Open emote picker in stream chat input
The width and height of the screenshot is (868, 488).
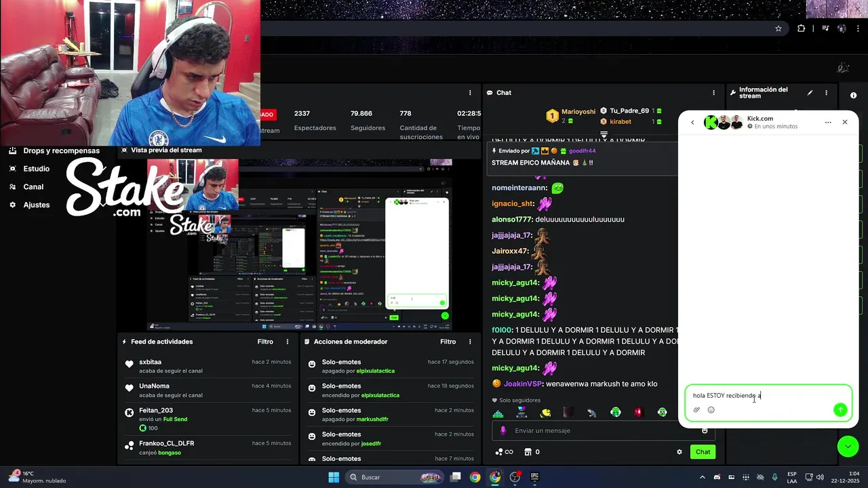705,430
